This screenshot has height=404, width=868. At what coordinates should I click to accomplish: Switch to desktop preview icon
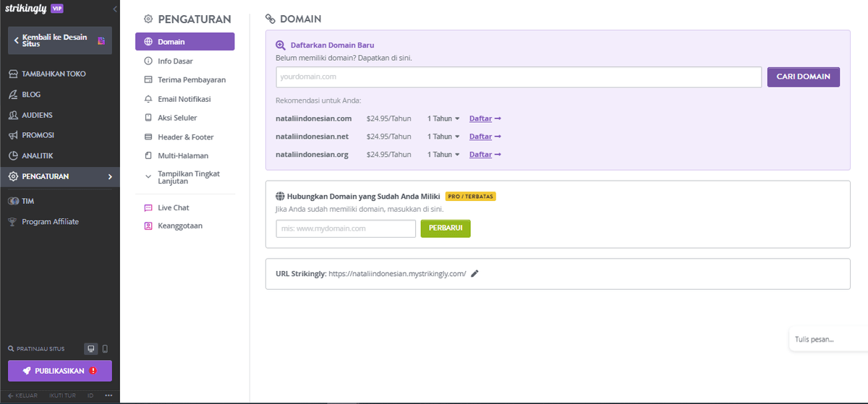(x=90, y=348)
